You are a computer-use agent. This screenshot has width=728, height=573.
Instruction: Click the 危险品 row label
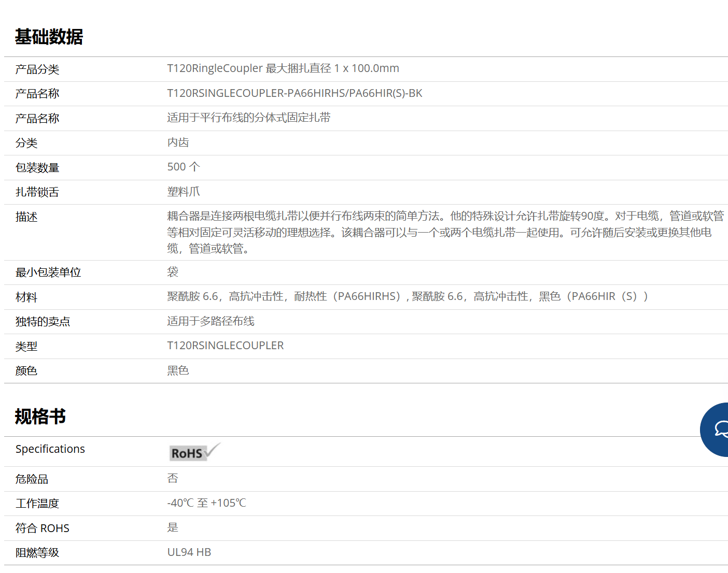(x=32, y=479)
